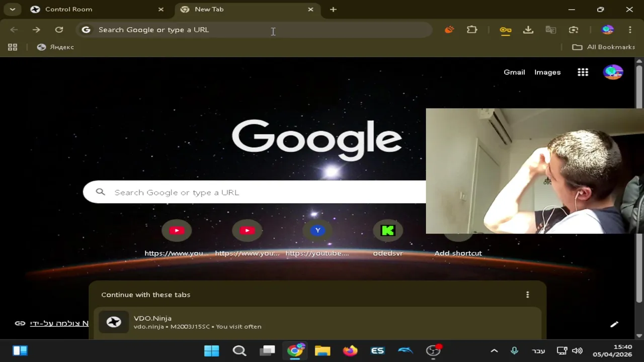The width and height of the screenshot is (644, 362).
Task: Go forward to the next page
Action: [36, 30]
